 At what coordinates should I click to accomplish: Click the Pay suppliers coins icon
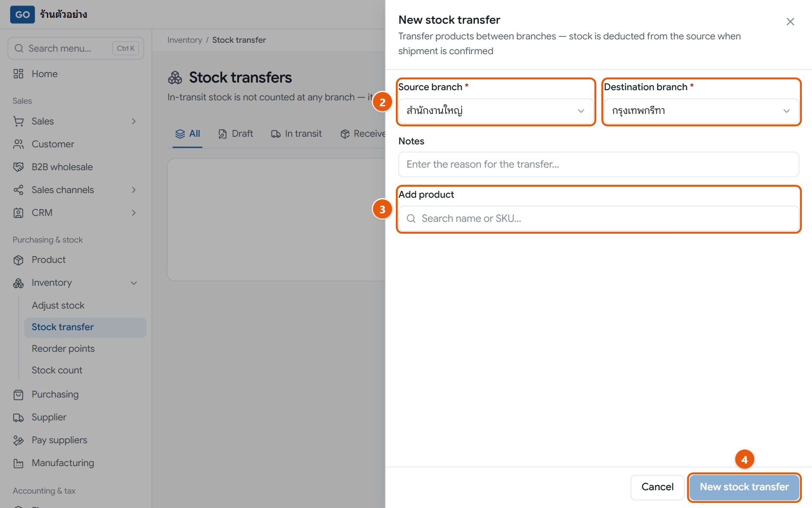point(18,440)
